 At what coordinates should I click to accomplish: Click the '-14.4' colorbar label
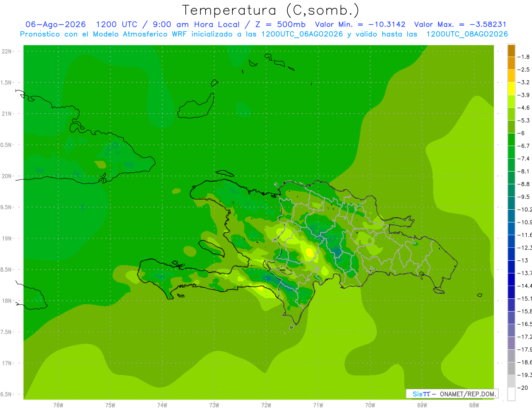(524, 286)
